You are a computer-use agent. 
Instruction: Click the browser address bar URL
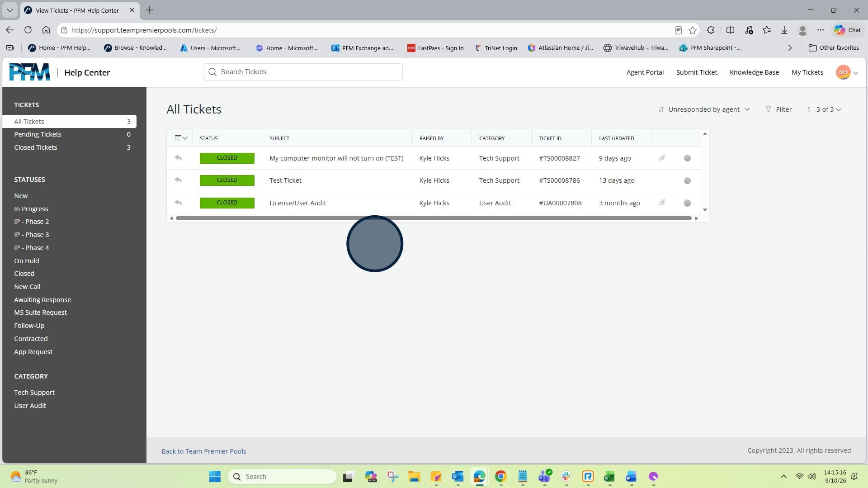[144, 30]
